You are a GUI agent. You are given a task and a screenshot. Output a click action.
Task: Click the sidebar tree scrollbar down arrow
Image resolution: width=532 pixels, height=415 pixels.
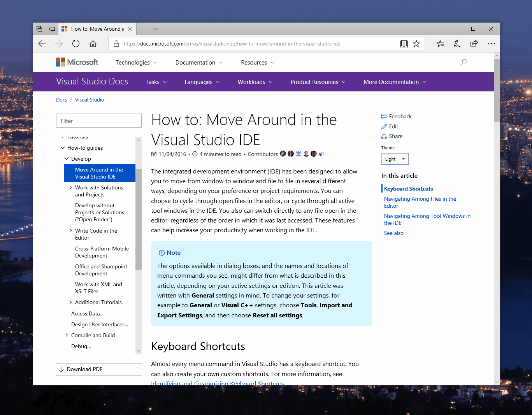tap(139, 351)
